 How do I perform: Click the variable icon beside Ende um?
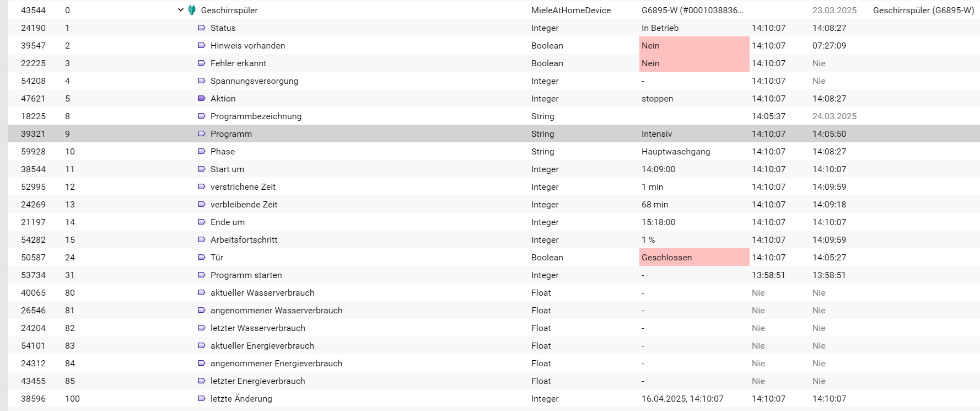202,222
